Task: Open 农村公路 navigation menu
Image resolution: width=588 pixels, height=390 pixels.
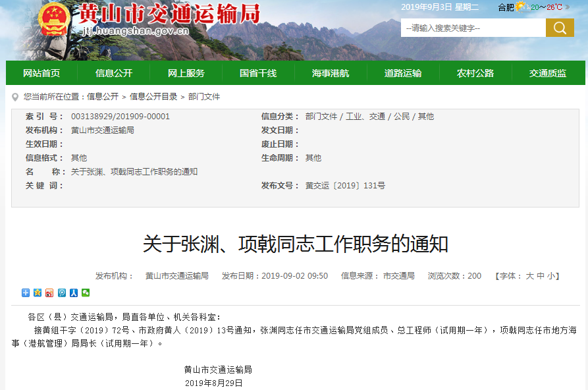Action: point(475,73)
